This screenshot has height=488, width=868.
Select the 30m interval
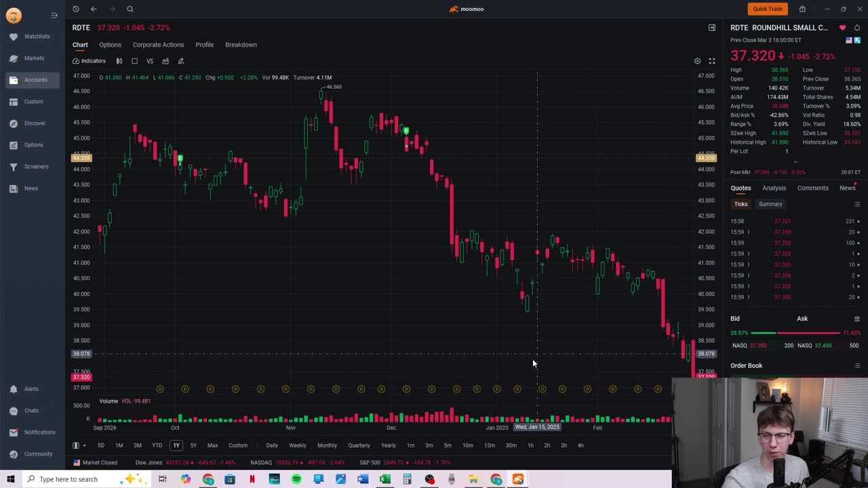coord(511,445)
